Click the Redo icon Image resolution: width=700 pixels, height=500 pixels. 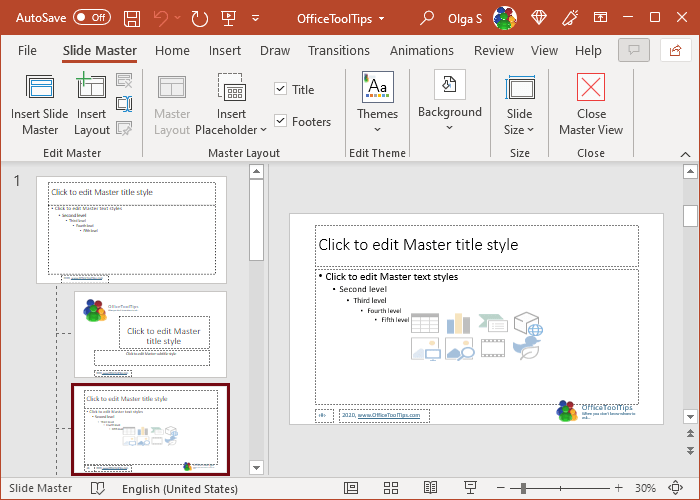pos(199,18)
